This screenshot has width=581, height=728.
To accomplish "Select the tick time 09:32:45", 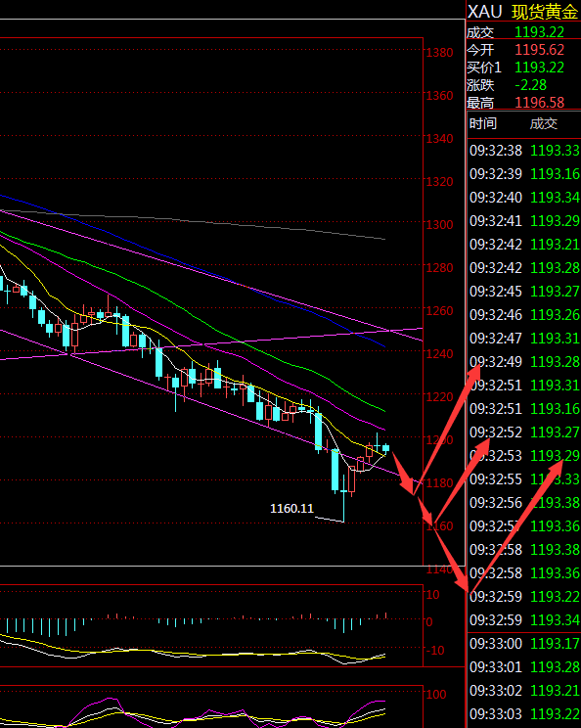I will [496, 292].
